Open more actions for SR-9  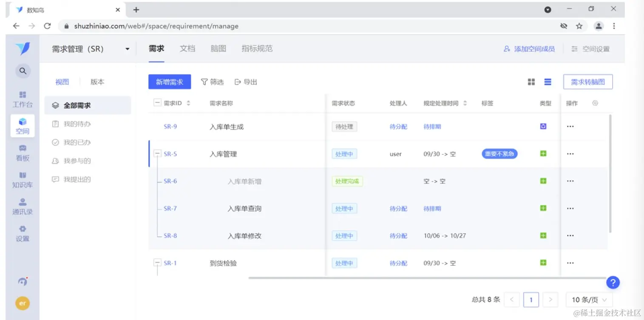tap(570, 127)
